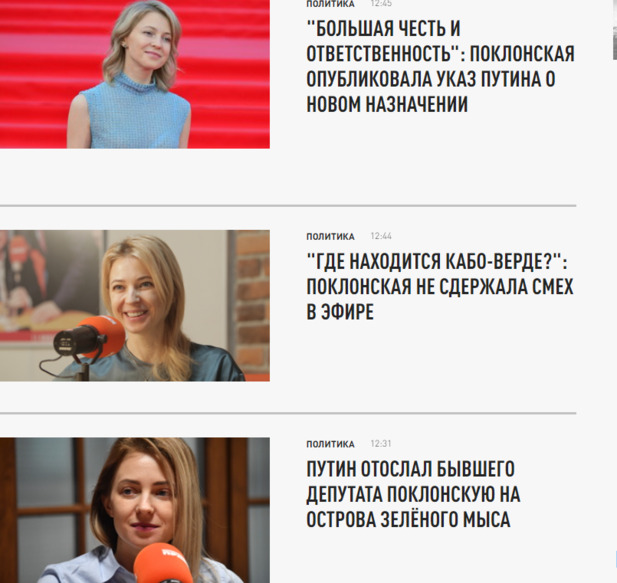Click the orange microphone in the bottom photo
The height and width of the screenshot is (583, 617).
pyautogui.click(x=162, y=563)
